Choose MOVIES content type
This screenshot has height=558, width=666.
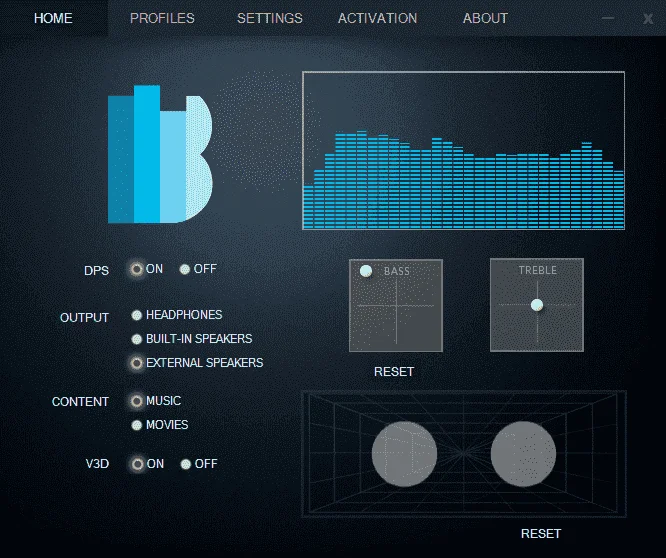(x=136, y=425)
